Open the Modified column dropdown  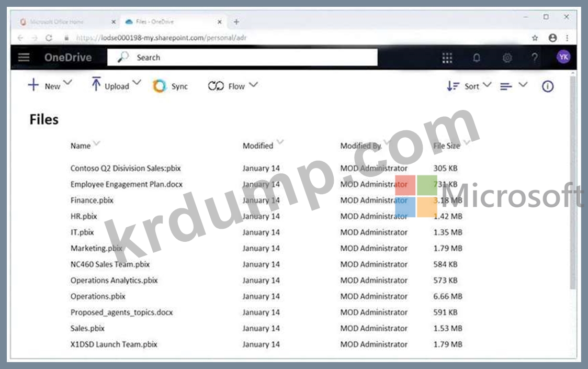pyautogui.click(x=280, y=142)
